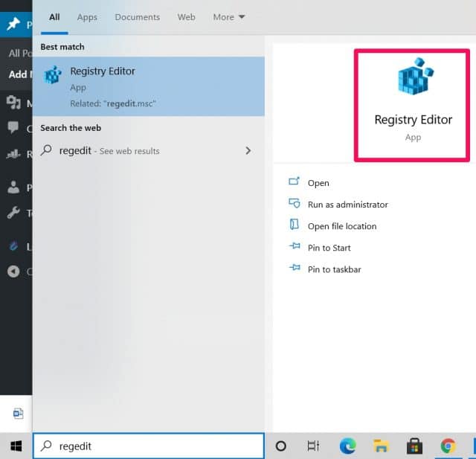Open the Windows Start menu button
Viewport: 476px width, 459px height.
point(16,446)
